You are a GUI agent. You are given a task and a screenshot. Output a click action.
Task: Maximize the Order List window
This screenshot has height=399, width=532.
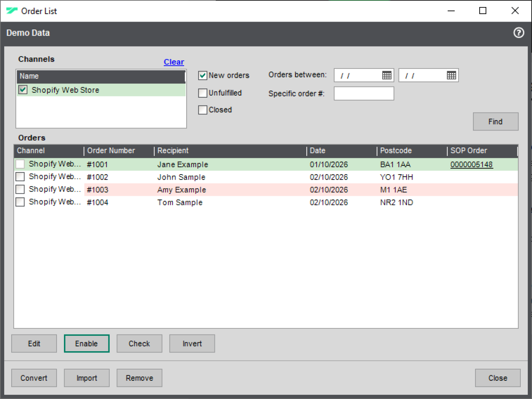click(x=483, y=11)
